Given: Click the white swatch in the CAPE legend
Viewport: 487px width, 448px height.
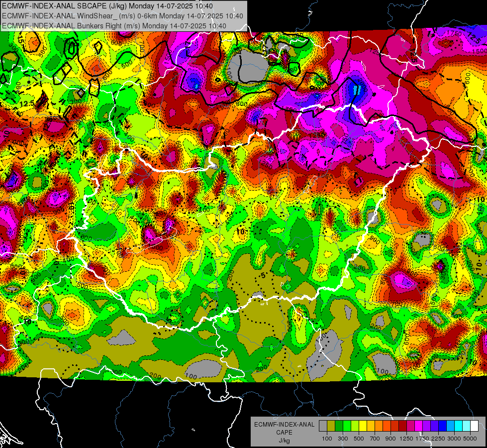Looking at the screenshot, I should tap(474, 426).
